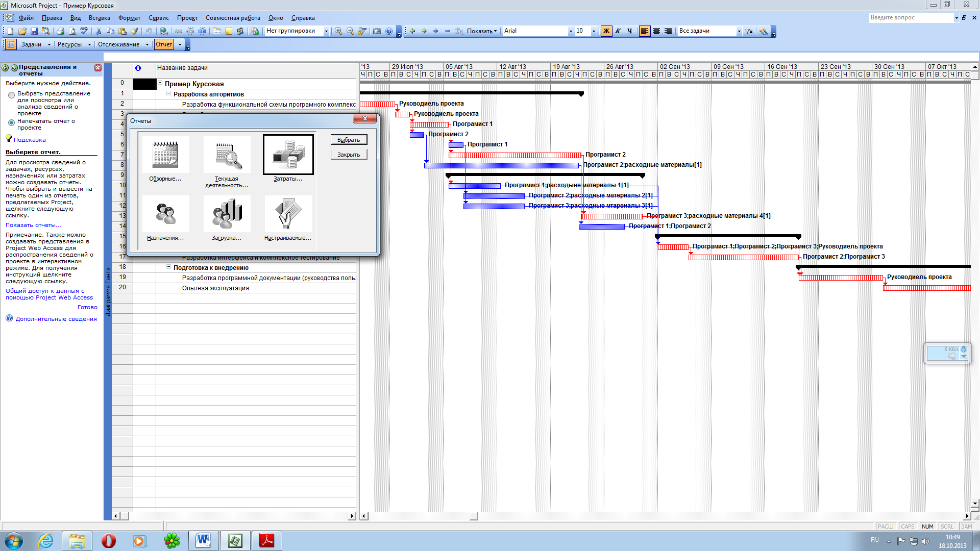The height and width of the screenshot is (551, 980).
Task: Collapse the 'Подготовка к внедрению' summary task
Action: click(169, 267)
